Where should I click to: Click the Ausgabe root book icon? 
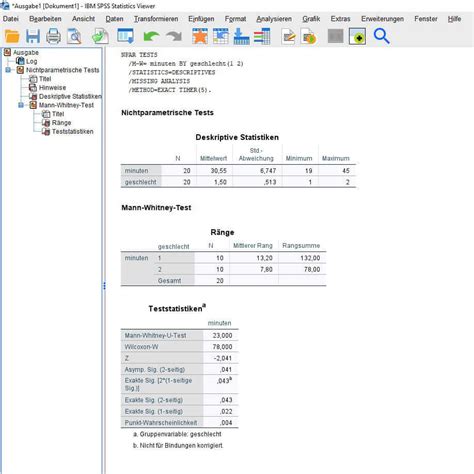pyautogui.click(x=7, y=52)
